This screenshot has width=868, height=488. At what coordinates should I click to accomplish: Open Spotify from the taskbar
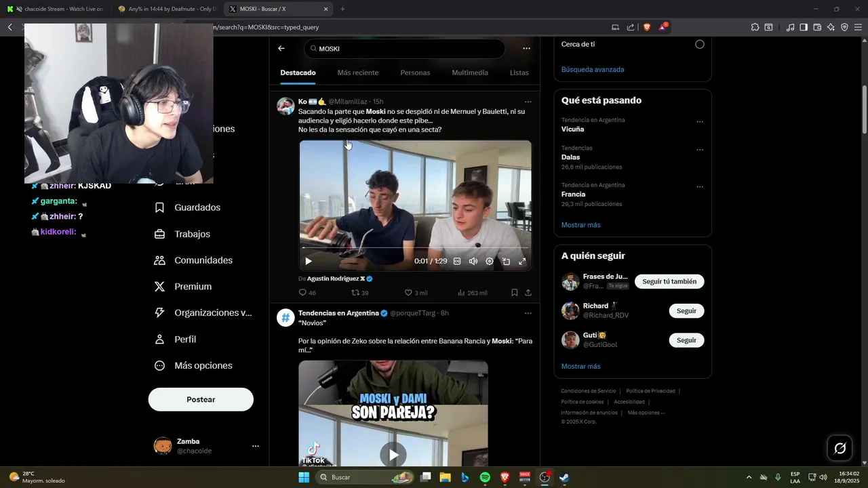(485, 477)
